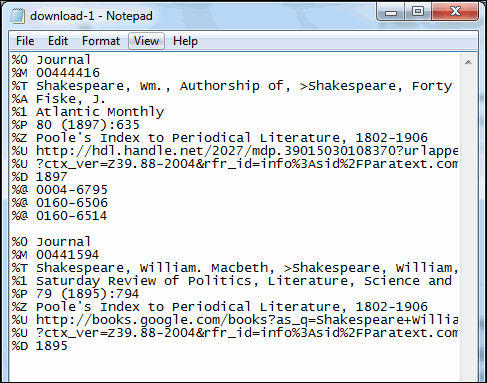This screenshot has width=487, height=383.
Task: Click the line '%M 00444416'
Action: click(x=56, y=73)
